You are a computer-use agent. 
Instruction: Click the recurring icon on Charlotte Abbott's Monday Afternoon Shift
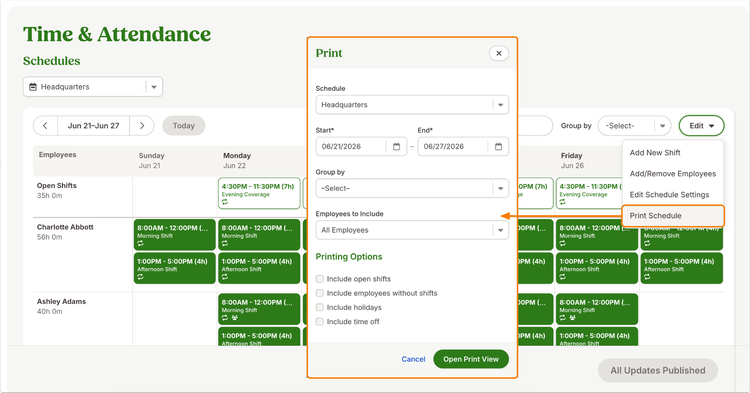pos(225,277)
